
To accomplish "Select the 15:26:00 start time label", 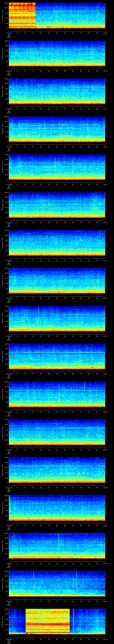I will 9,487.
